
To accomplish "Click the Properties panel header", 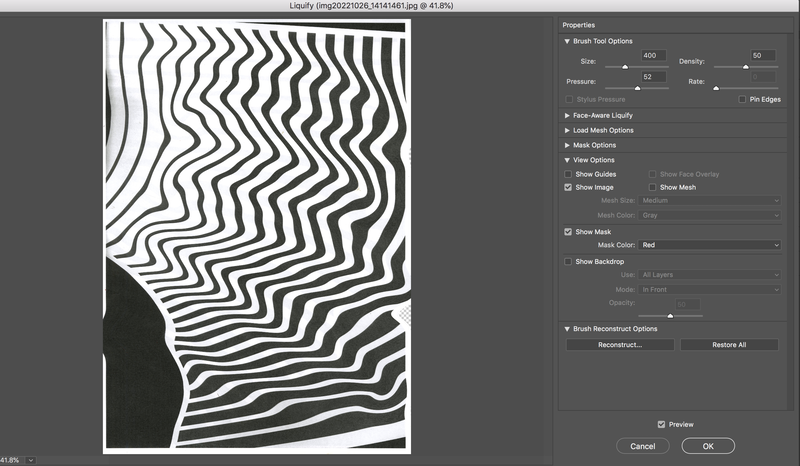I will tap(579, 25).
